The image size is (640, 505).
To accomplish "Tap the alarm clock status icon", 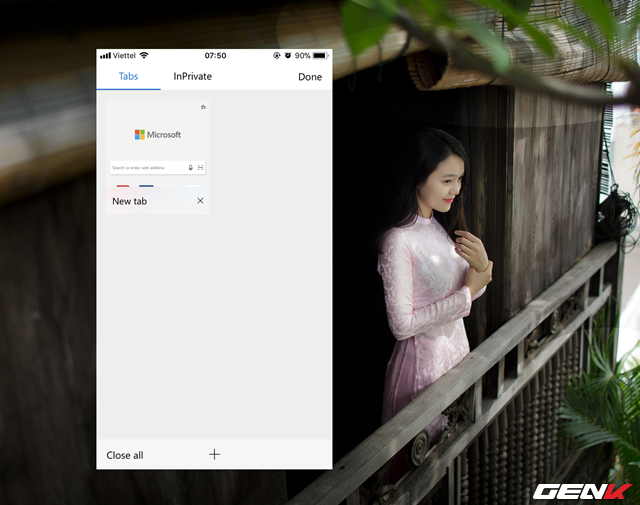I will point(288,55).
